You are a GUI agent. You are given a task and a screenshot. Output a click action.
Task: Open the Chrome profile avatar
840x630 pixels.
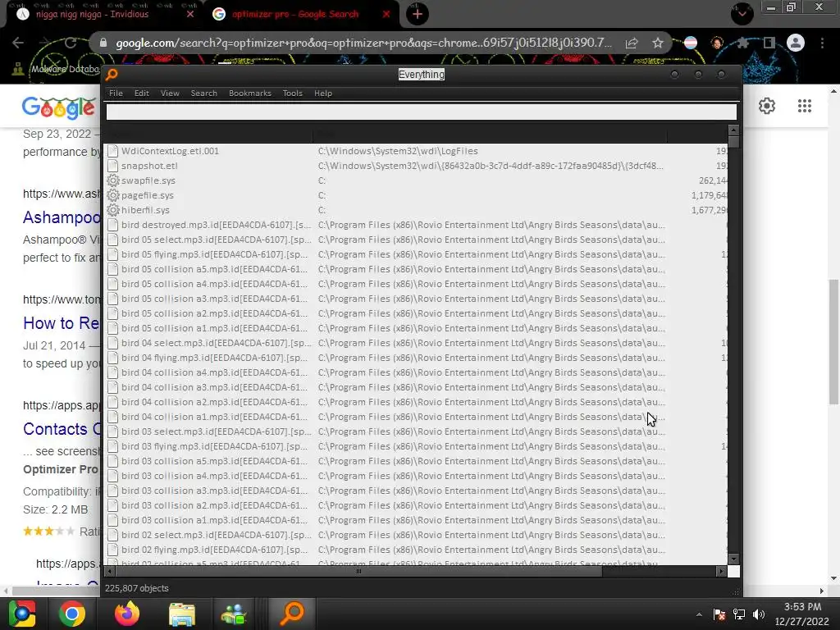tap(796, 43)
